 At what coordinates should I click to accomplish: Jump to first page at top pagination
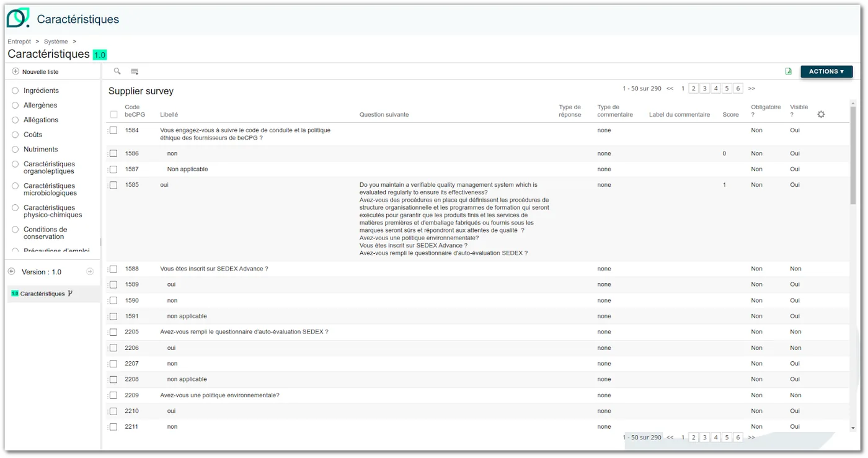pos(670,89)
